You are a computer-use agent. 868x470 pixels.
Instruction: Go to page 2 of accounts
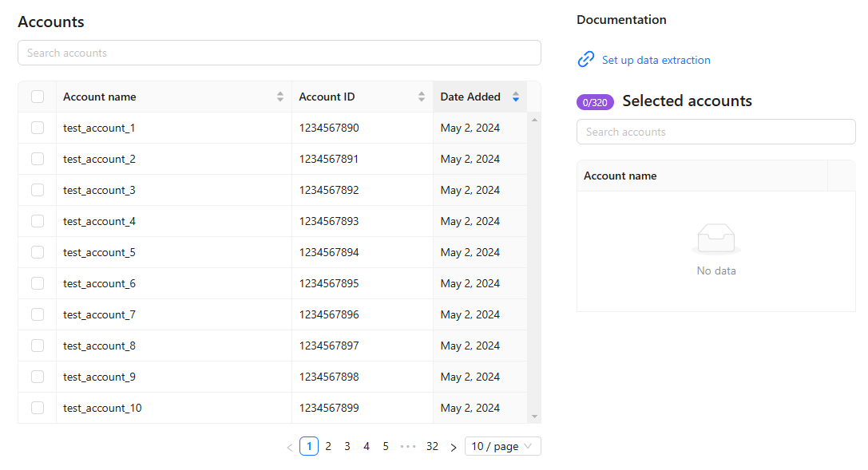328,446
